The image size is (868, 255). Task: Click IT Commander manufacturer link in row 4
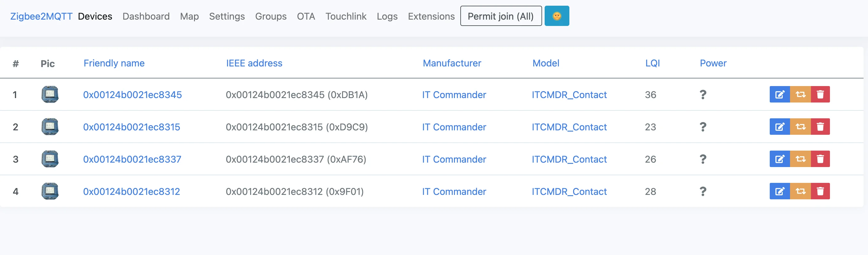click(x=454, y=191)
